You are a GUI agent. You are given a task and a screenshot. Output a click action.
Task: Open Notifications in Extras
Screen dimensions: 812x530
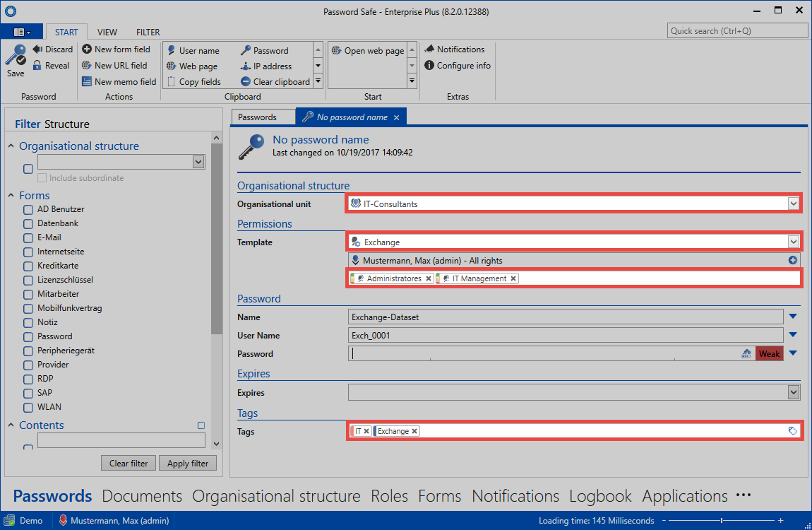click(x=455, y=49)
